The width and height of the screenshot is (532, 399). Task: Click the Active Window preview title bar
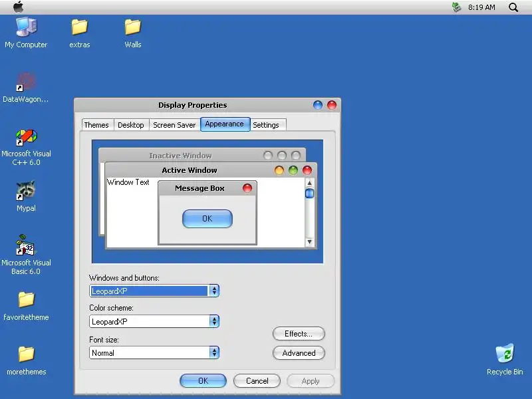(211, 170)
